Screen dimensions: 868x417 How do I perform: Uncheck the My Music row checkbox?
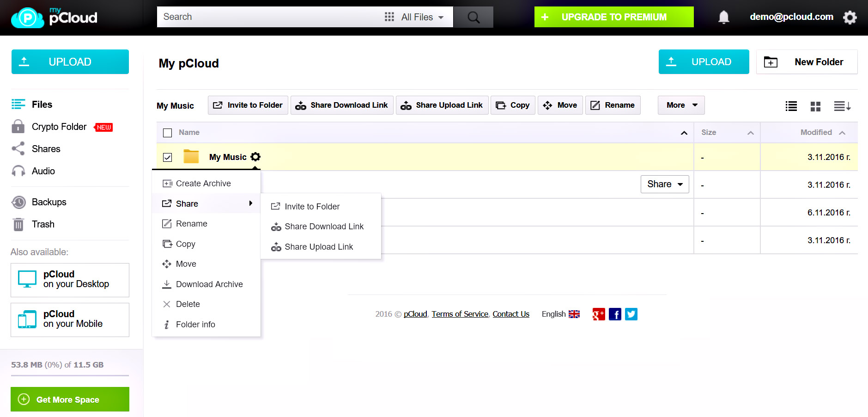[168, 157]
